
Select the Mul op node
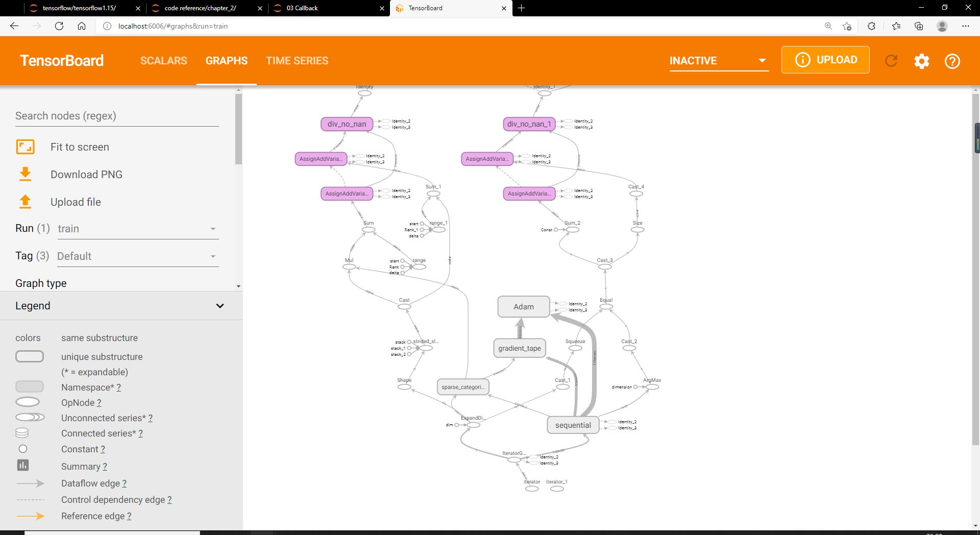click(349, 267)
